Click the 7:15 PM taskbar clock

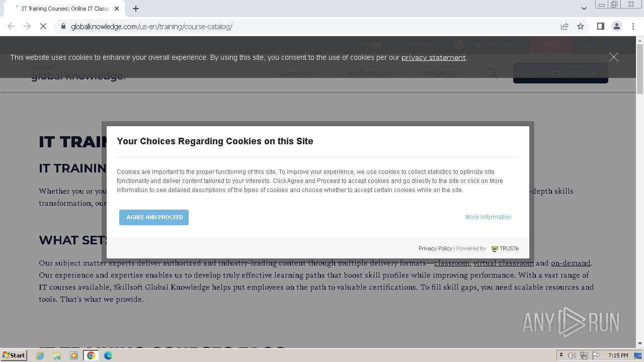(618, 355)
